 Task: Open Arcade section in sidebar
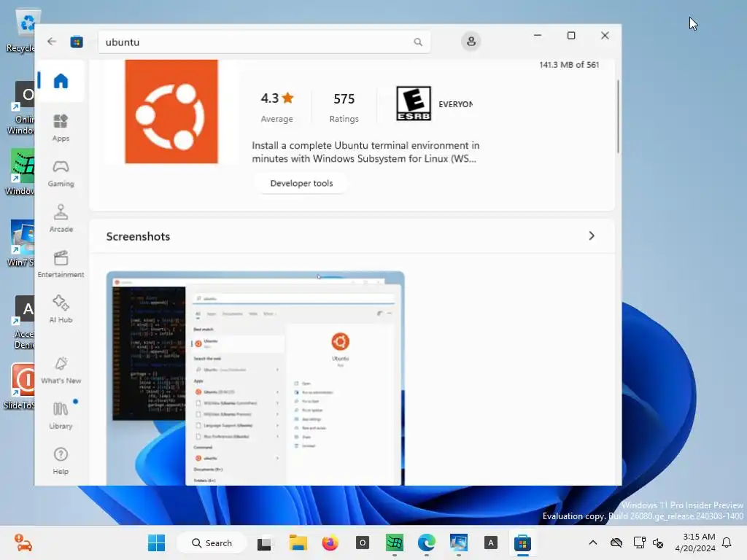[61, 219]
